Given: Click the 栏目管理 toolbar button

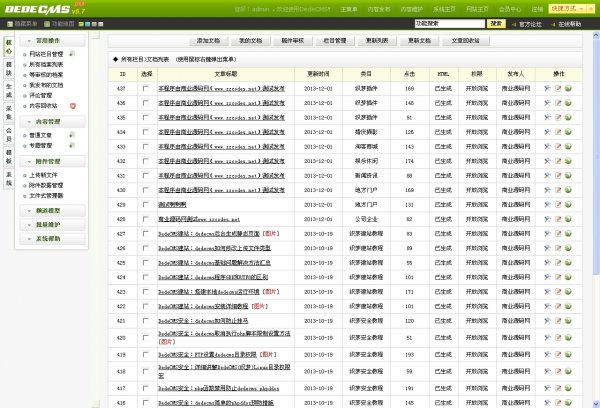Looking at the screenshot, I should (335, 41).
